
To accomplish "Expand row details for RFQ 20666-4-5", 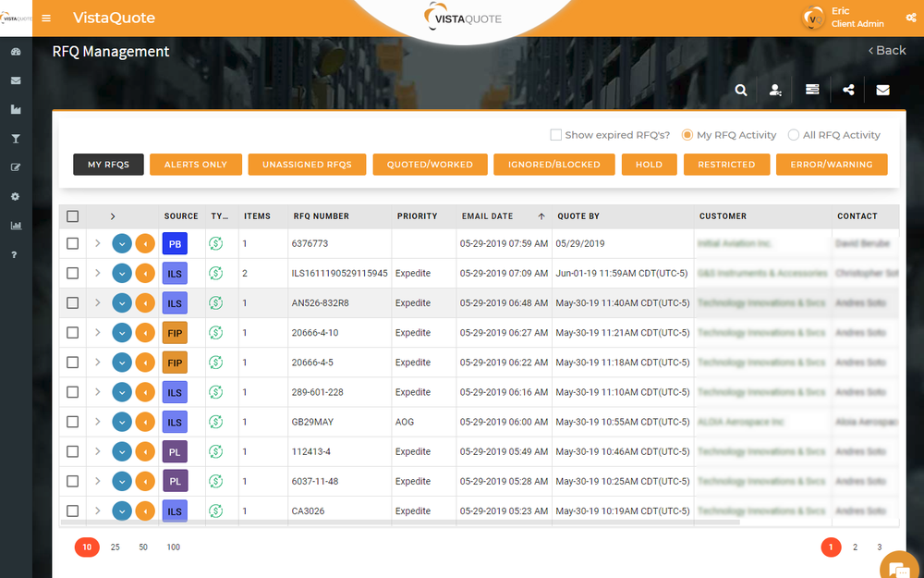I will (x=98, y=363).
